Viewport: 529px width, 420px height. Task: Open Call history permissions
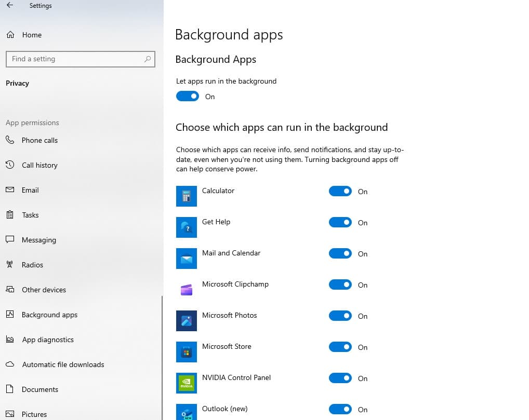pos(39,165)
